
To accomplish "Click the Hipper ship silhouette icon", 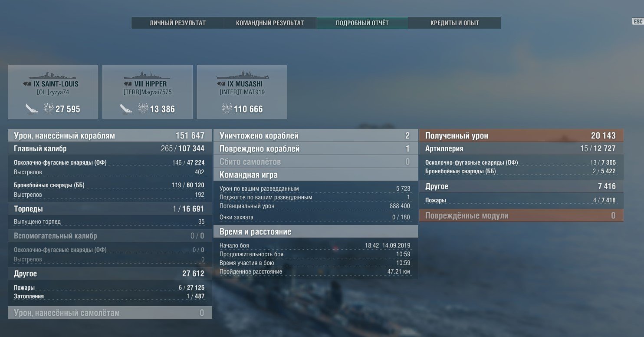I will coord(148,75).
